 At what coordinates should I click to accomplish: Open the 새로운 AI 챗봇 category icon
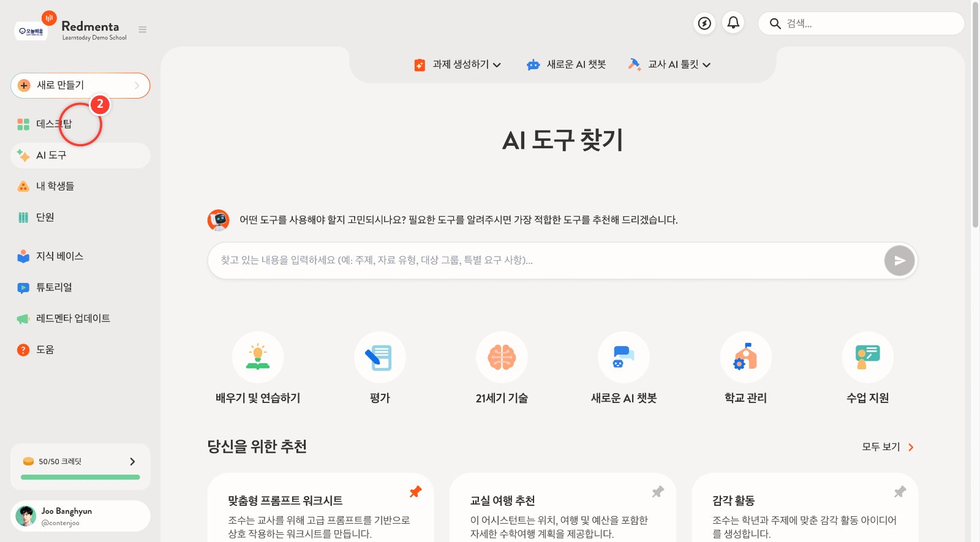[624, 357]
